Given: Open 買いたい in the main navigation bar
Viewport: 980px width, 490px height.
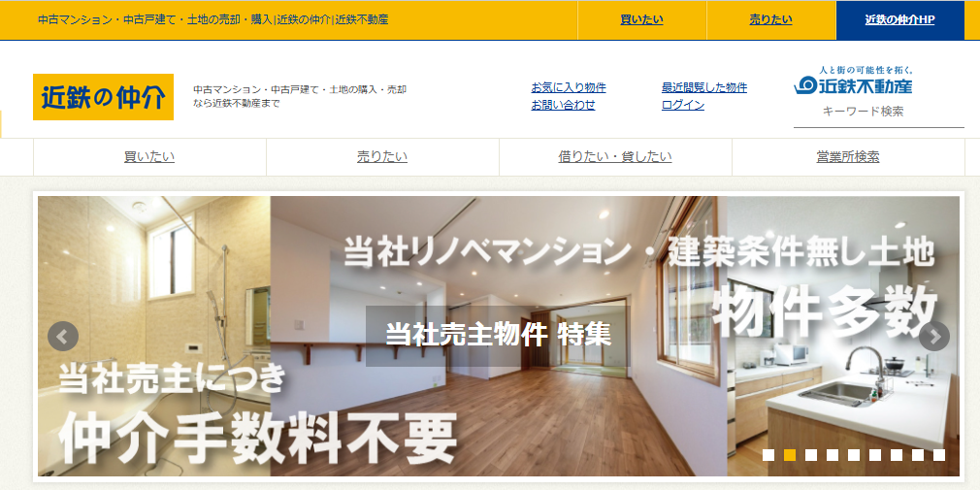Looking at the screenshot, I should click(x=149, y=157).
